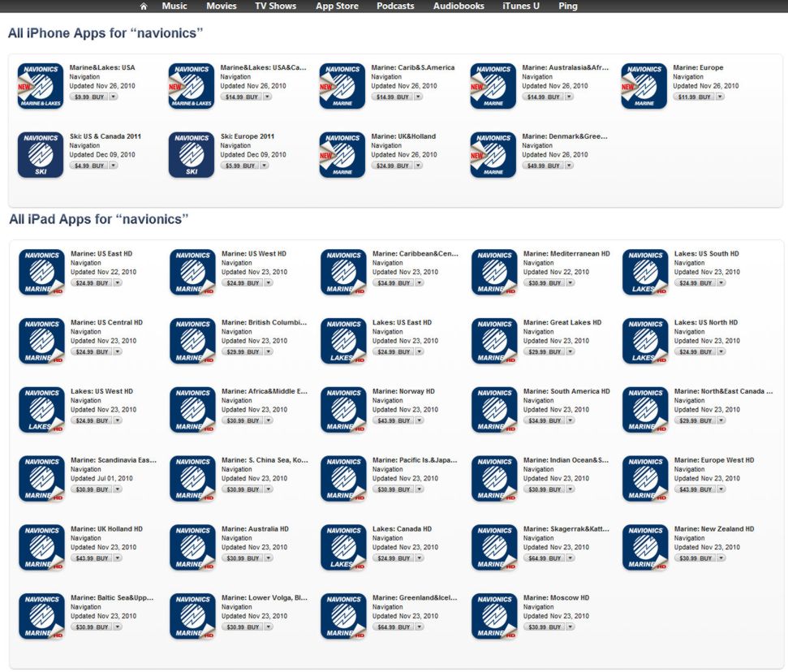Open the Marine: Mediterranean HD app icon
Image resolution: width=788 pixels, height=672 pixels.
point(494,272)
